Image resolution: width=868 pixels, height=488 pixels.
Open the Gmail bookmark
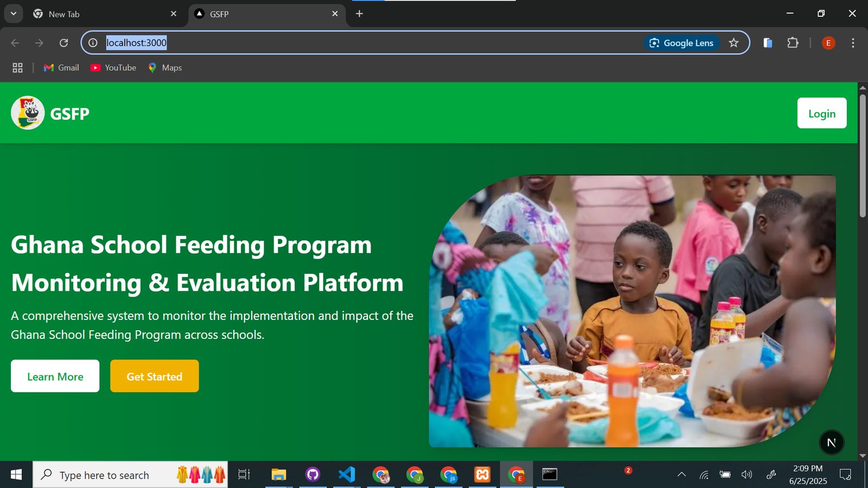[61, 68]
